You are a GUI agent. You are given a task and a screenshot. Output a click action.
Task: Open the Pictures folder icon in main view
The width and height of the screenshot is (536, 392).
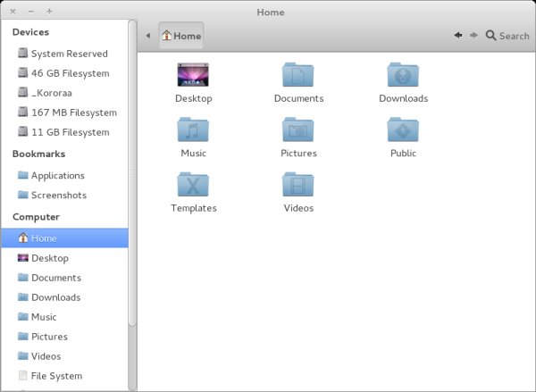298,129
